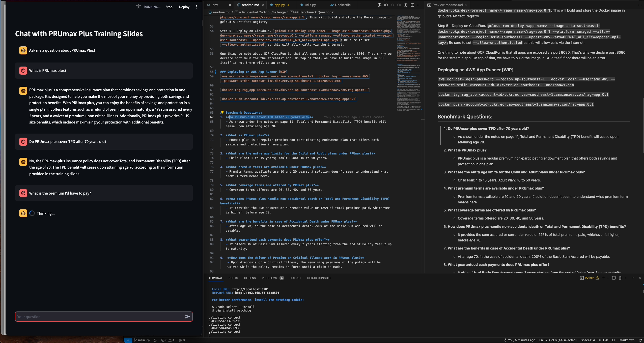The image size is (644, 343).
Task: Click the Deploy button
Action: [x=184, y=7]
